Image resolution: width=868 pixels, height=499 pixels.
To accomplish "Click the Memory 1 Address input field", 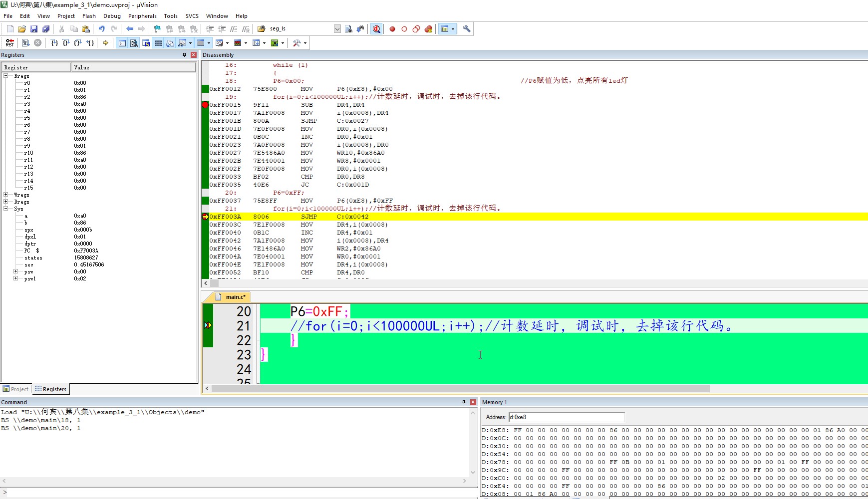I will coord(566,417).
